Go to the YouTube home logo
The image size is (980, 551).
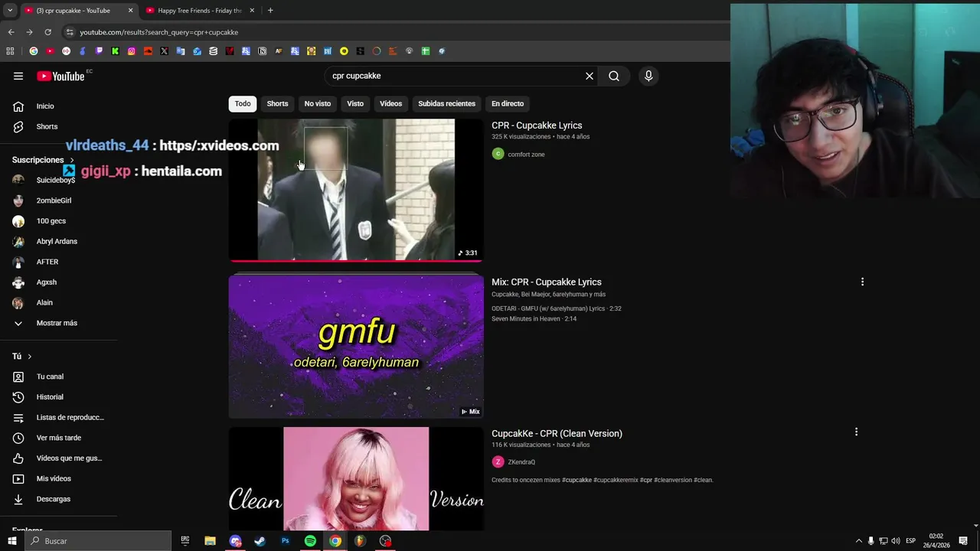60,76
